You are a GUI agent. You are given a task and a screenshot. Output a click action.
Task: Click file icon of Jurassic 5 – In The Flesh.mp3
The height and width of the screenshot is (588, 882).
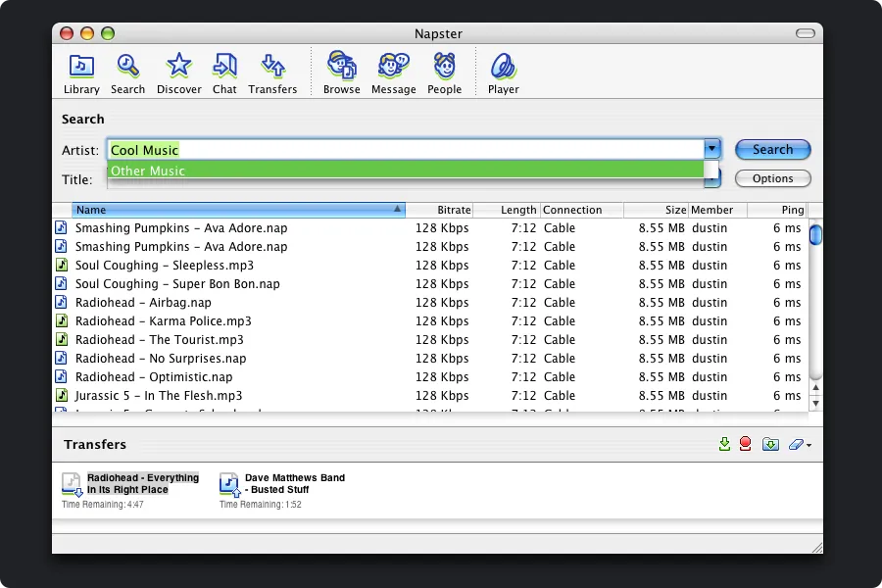(62, 395)
